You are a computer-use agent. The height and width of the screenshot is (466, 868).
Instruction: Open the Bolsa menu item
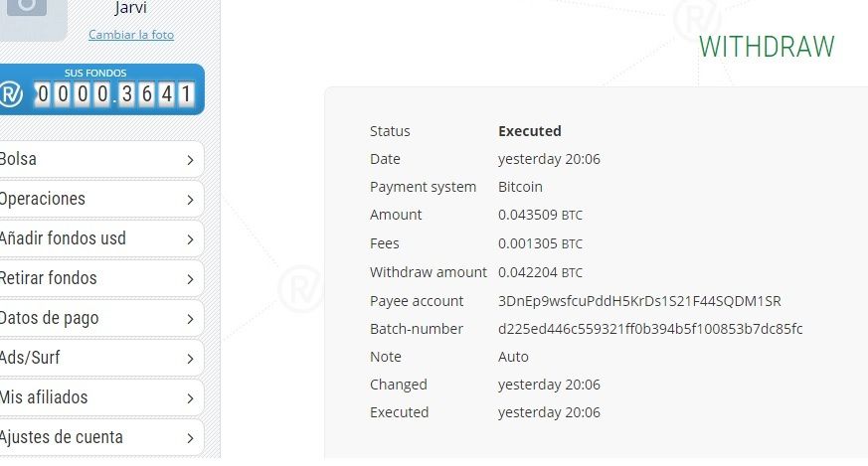101,159
